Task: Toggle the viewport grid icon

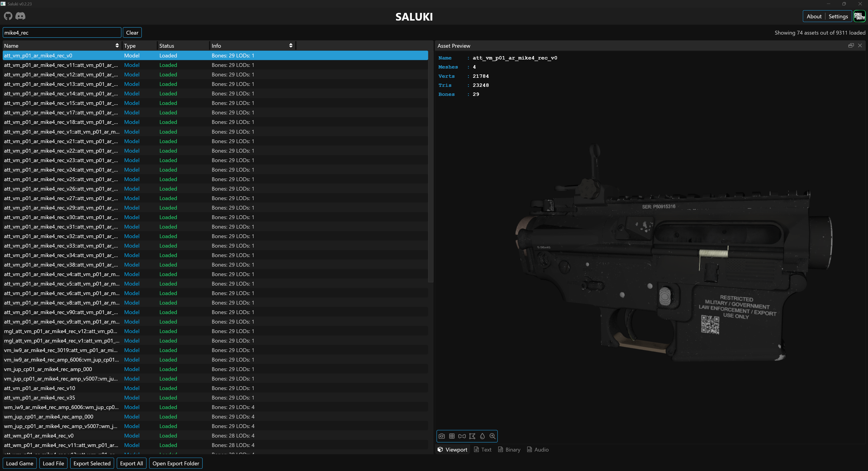Action: coord(452,436)
